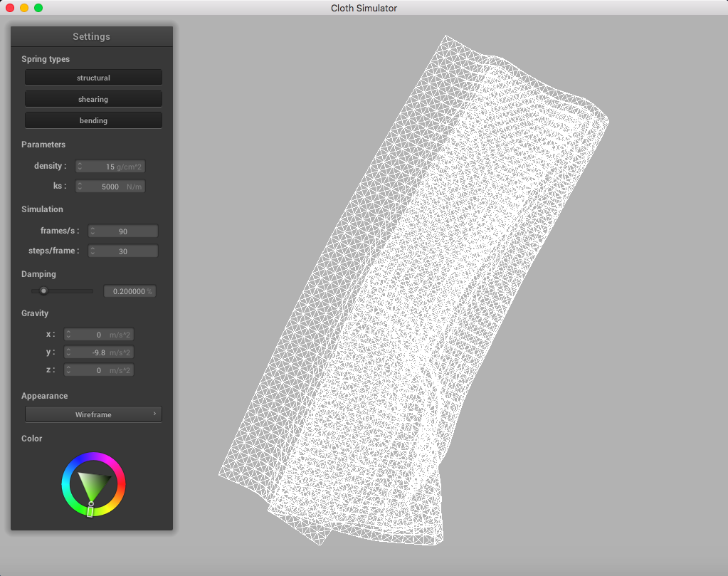Image resolution: width=728 pixels, height=576 pixels.
Task: Click the red close window button
Action: [x=10, y=7]
